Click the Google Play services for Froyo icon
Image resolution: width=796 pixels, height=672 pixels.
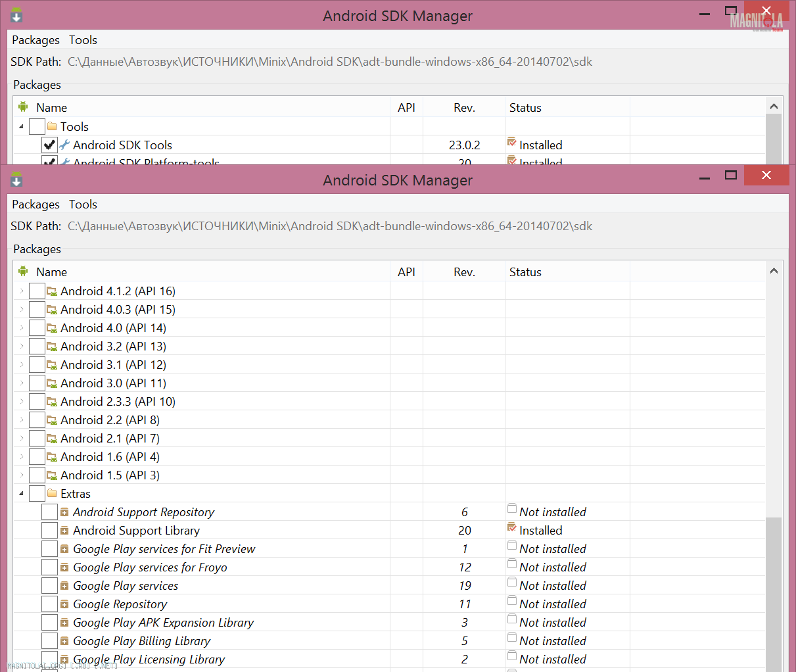[x=64, y=567]
